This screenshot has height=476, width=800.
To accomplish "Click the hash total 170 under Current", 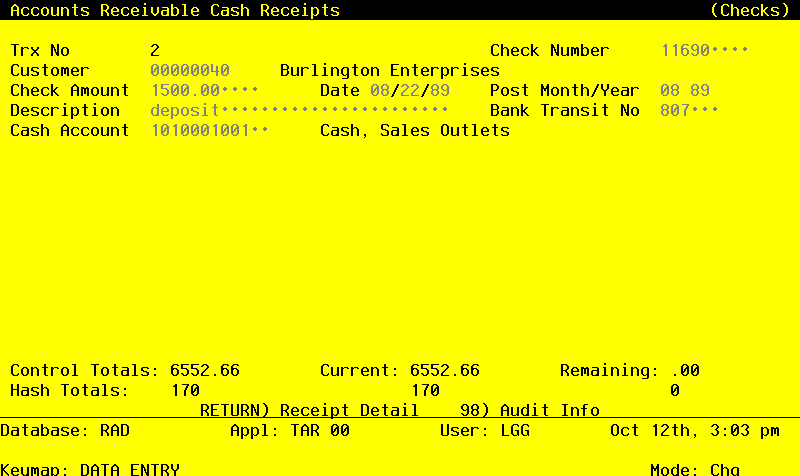I will point(426,390).
